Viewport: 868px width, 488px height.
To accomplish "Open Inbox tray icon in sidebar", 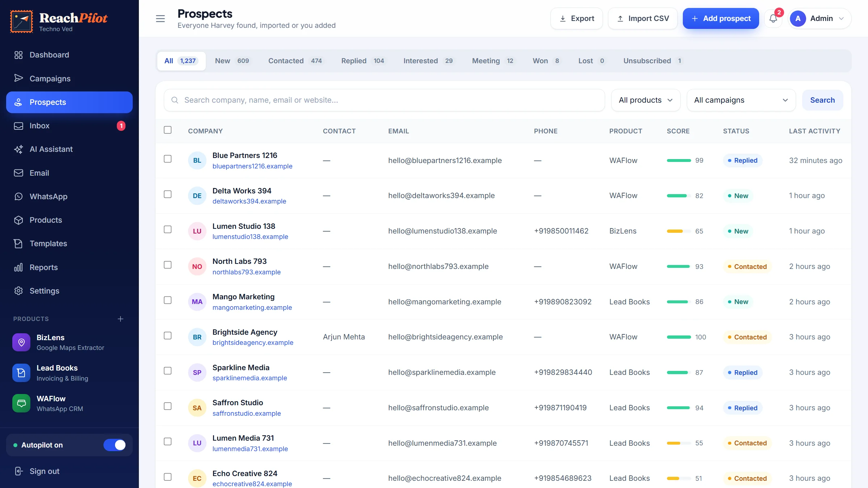I will click(18, 126).
